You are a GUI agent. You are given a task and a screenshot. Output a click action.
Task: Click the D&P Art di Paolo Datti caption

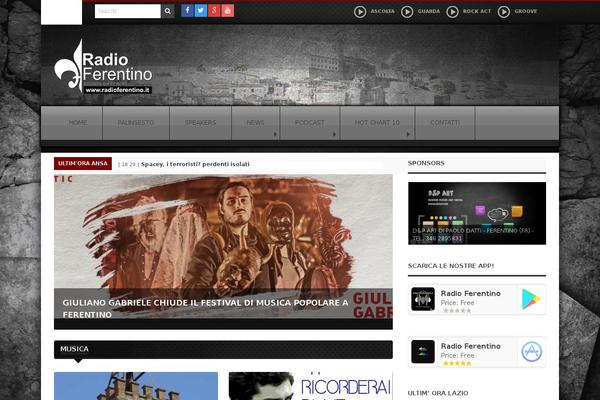coord(473,234)
